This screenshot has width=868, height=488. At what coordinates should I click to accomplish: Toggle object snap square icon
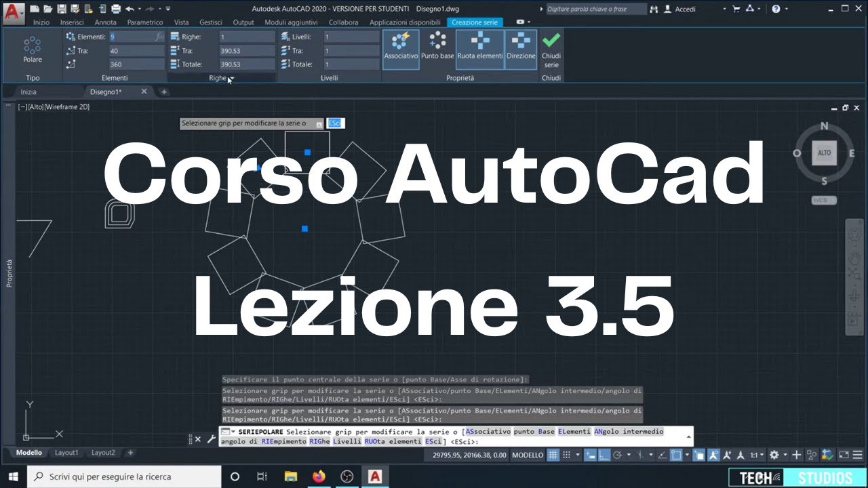(676, 455)
